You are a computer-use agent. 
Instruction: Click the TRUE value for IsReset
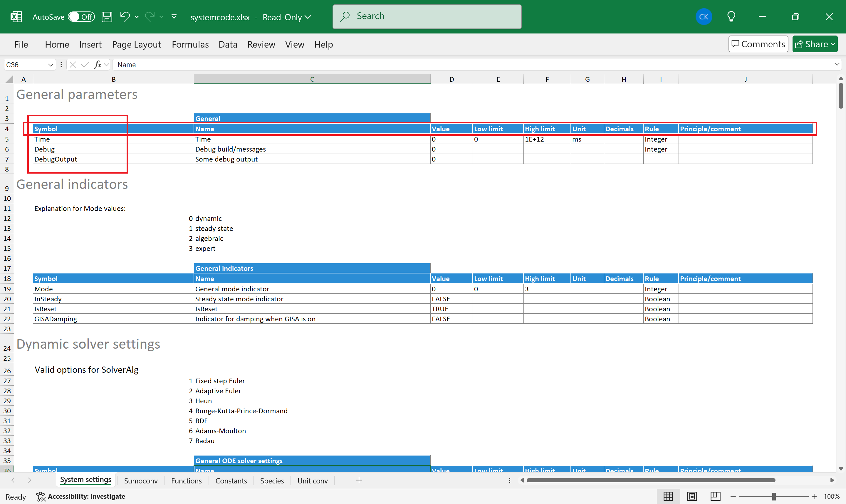(x=451, y=309)
